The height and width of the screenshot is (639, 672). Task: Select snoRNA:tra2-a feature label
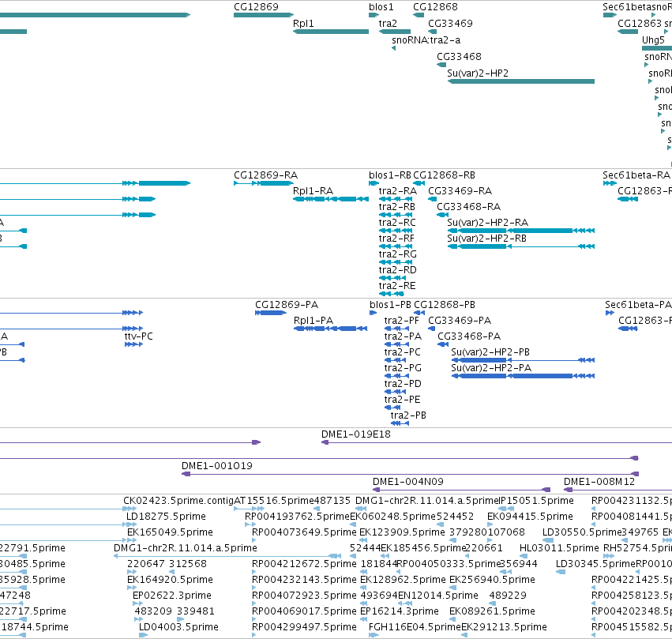426,40
